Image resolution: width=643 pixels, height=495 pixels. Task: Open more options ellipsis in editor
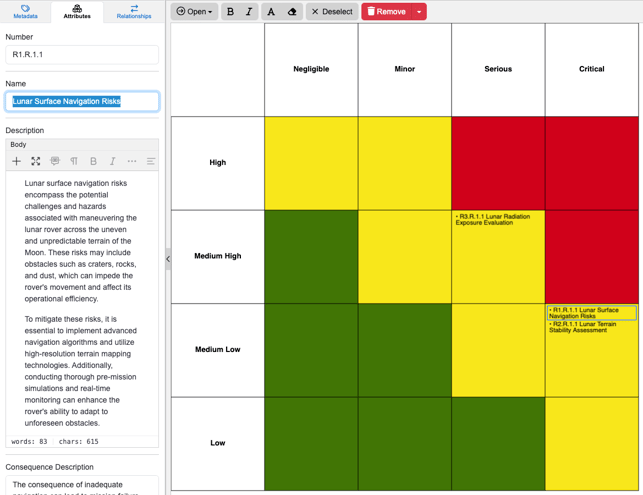(132, 161)
